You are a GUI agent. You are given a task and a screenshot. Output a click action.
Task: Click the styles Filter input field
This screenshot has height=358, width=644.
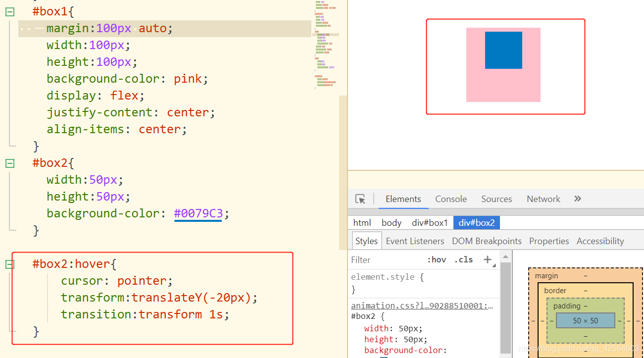point(386,259)
